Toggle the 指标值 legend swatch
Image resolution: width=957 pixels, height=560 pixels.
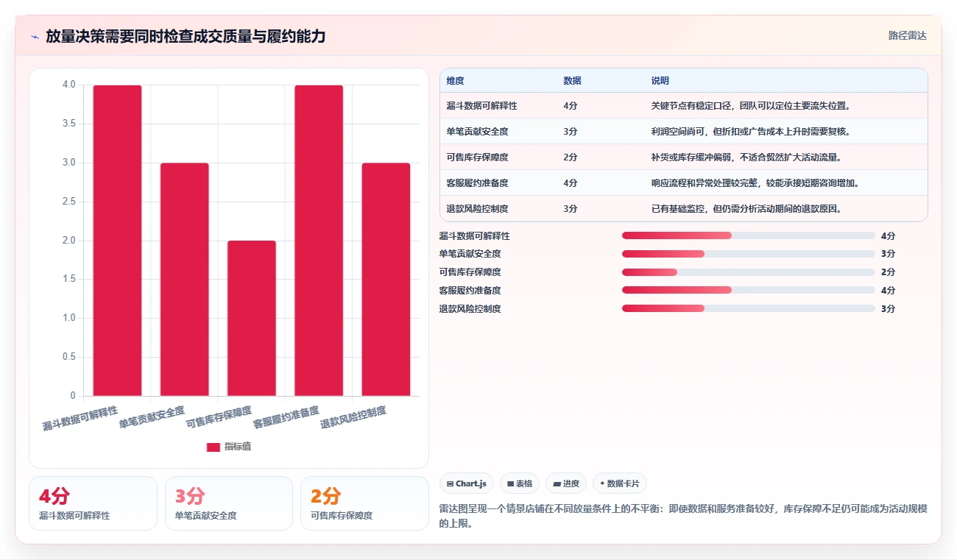[x=213, y=447]
